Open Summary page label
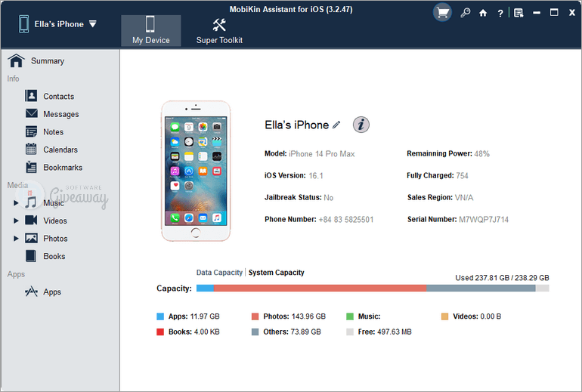This screenshot has width=582, height=392. tap(48, 61)
